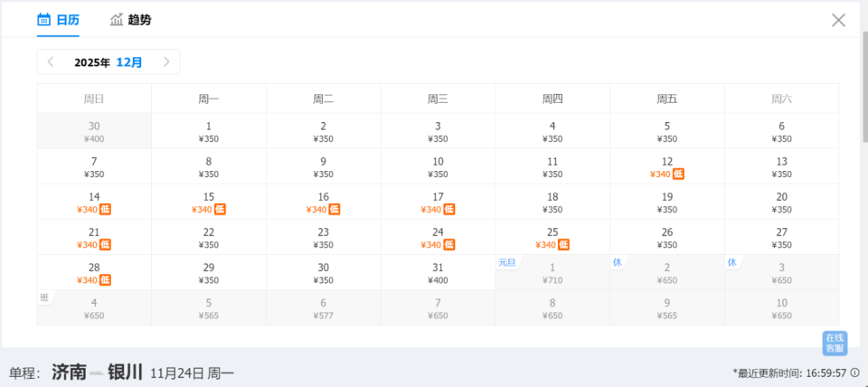Advance to the next month
The image size is (868, 387).
click(x=166, y=62)
